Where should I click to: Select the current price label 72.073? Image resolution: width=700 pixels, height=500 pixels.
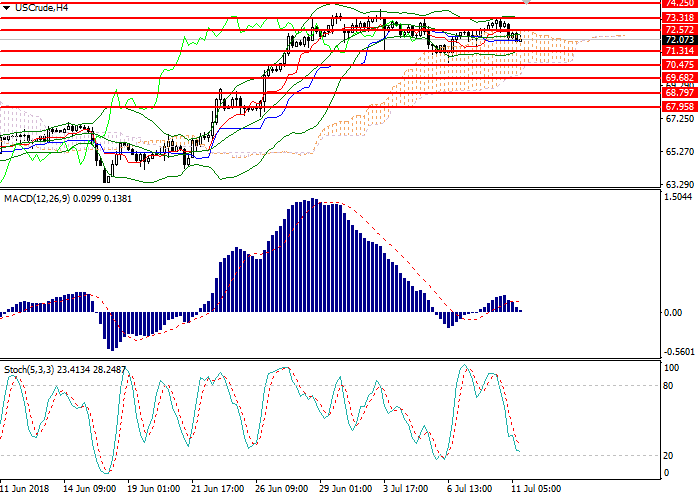click(680, 40)
